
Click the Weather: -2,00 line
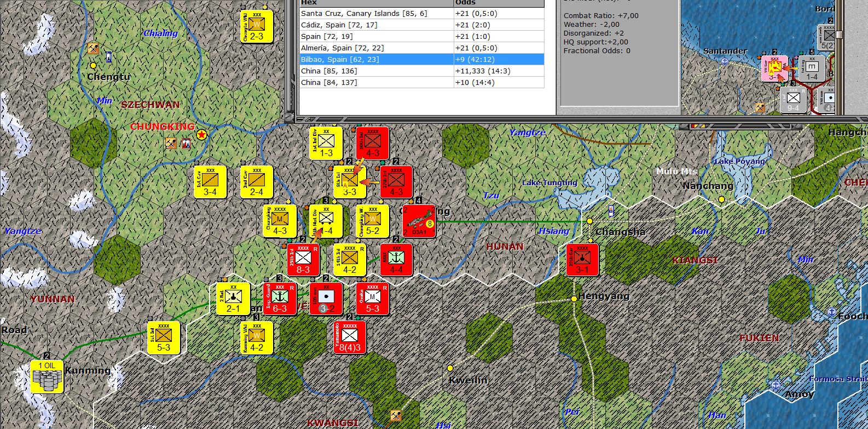[x=592, y=24]
